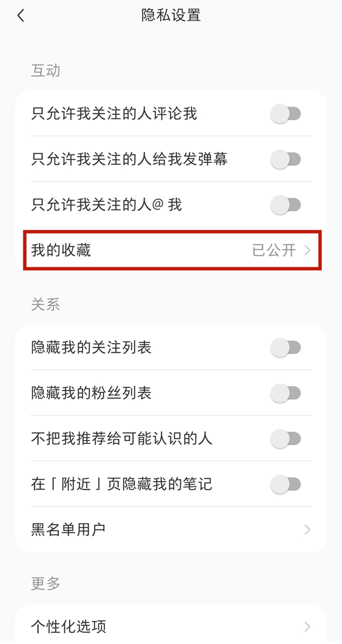Viewport: 342px width, 644px height.
Task: Tap the 互动 section header
Action: (44, 70)
